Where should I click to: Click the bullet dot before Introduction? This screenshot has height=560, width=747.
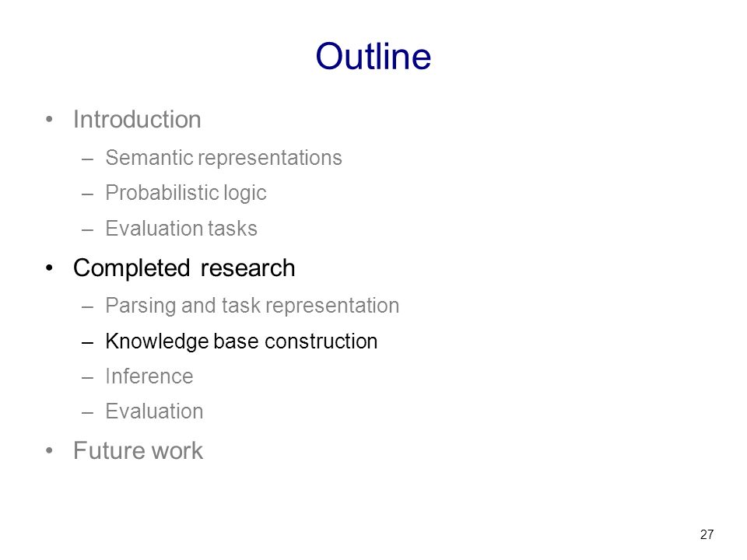click(x=49, y=120)
